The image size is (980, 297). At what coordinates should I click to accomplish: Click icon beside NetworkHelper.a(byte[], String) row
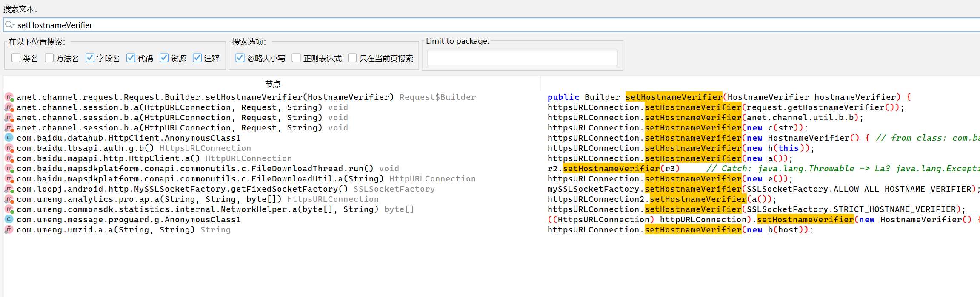9,209
